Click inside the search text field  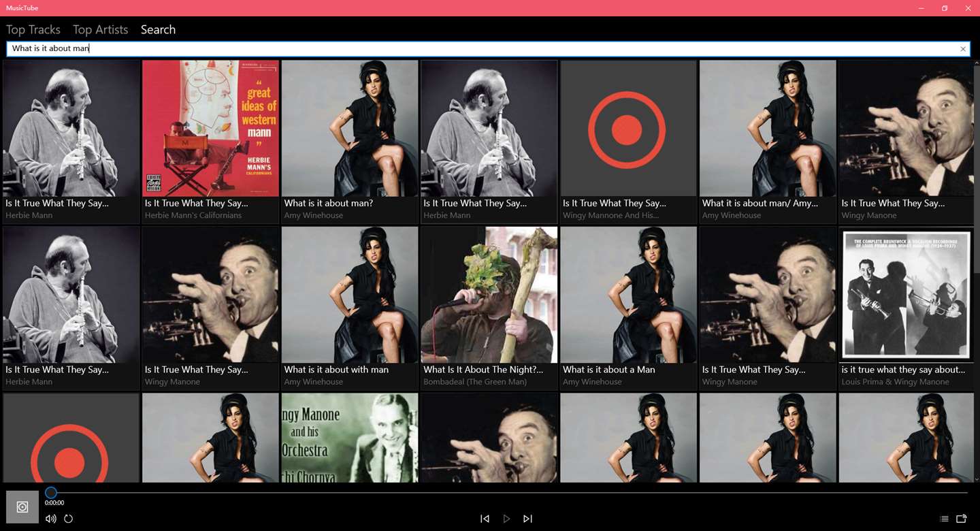[488, 48]
